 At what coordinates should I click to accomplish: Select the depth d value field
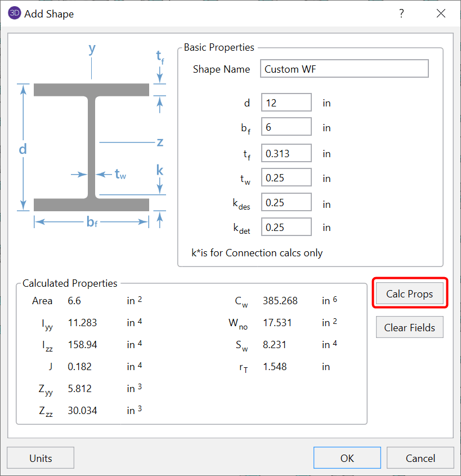pyautogui.click(x=286, y=102)
